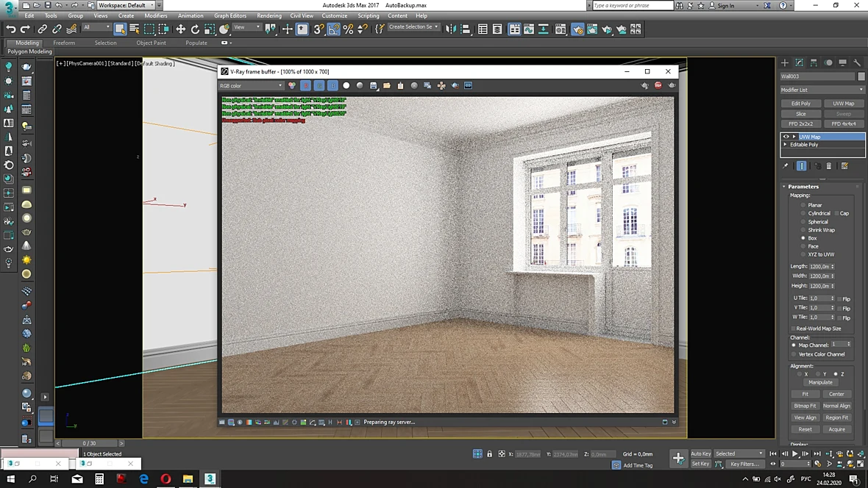Screen dimensions: 868x488
Task: Open the RGB color channel dropdown
Action: pos(251,86)
